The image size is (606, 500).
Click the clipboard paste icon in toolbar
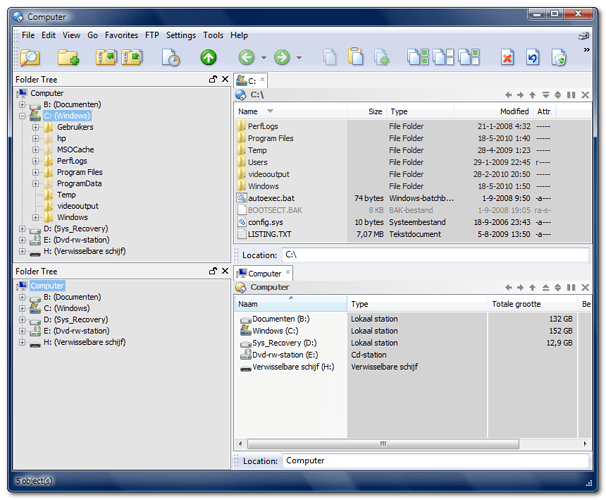(354, 58)
